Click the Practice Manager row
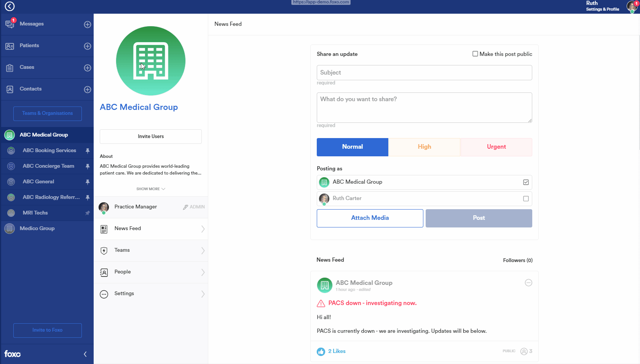 (151, 207)
